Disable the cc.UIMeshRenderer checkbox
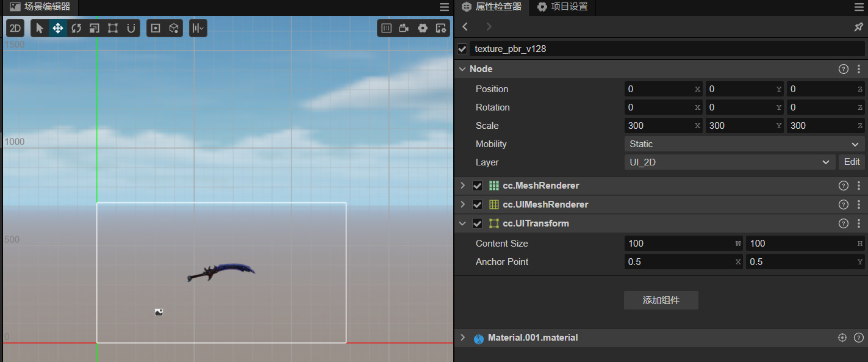Image resolution: width=868 pixels, height=362 pixels. [478, 205]
